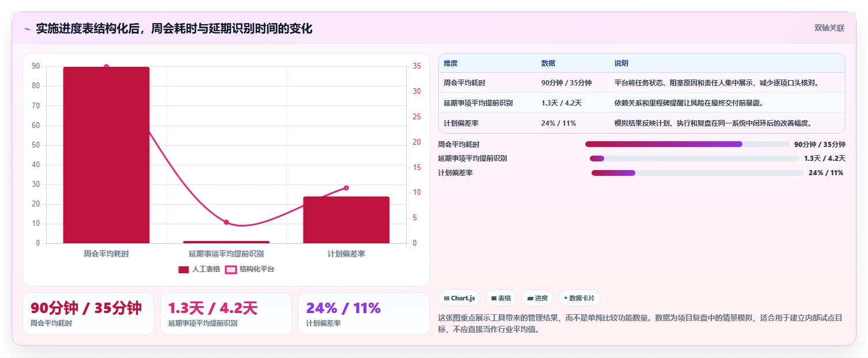This screenshot has width=868, height=358.
Task: Click the 维度 table column header
Action: 450,63
